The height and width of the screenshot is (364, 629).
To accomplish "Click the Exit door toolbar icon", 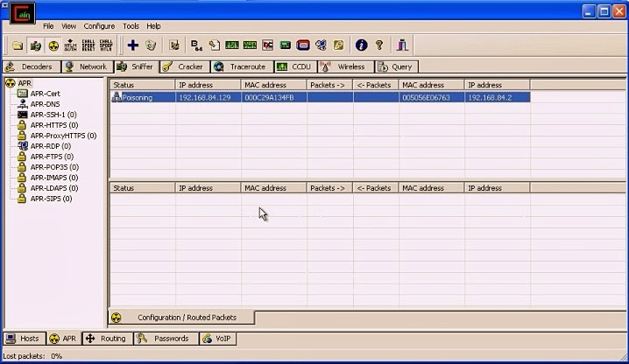I will [402, 45].
